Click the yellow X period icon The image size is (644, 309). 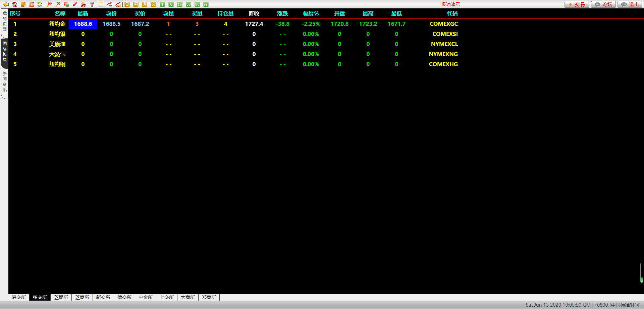(153, 4)
